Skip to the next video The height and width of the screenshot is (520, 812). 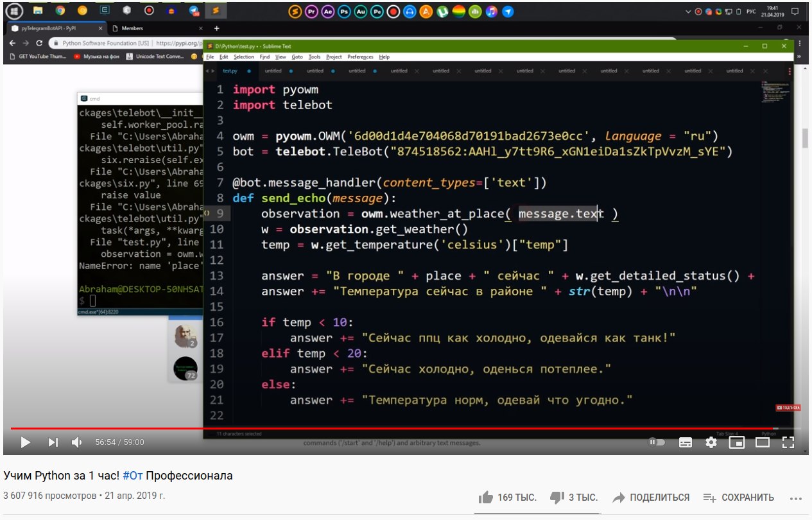point(53,442)
